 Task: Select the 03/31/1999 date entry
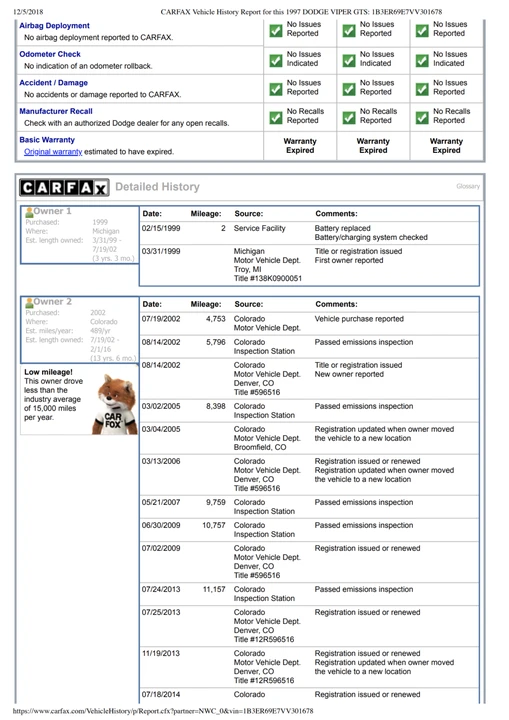click(x=161, y=251)
